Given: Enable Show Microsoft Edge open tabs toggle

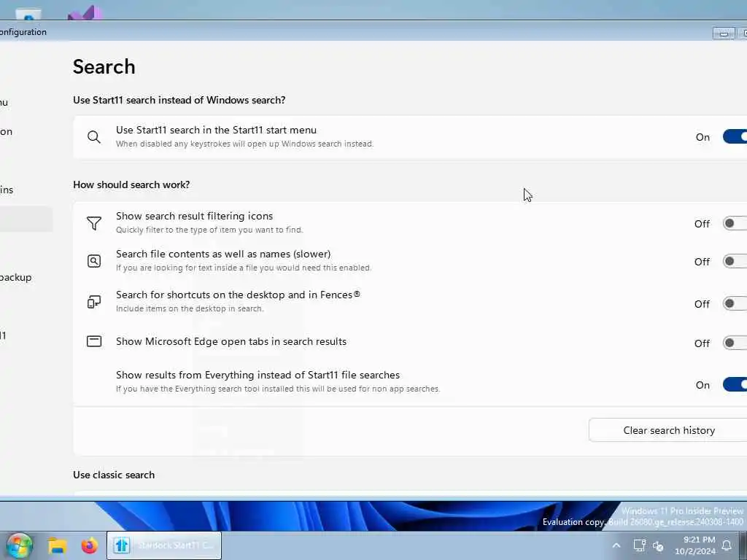Looking at the screenshot, I should pyautogui.click(x=735, y=343).
